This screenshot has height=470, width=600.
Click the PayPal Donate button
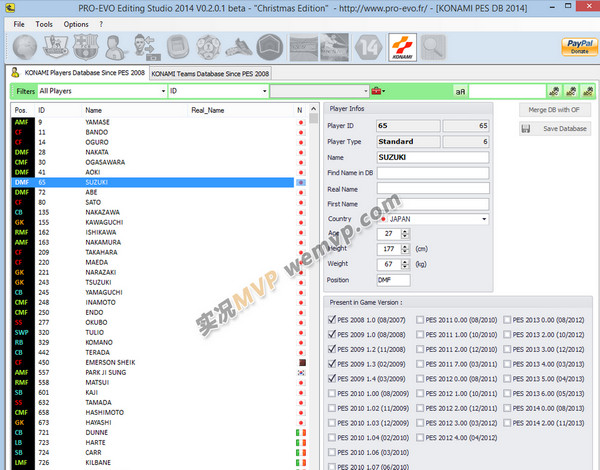(580, 47)
